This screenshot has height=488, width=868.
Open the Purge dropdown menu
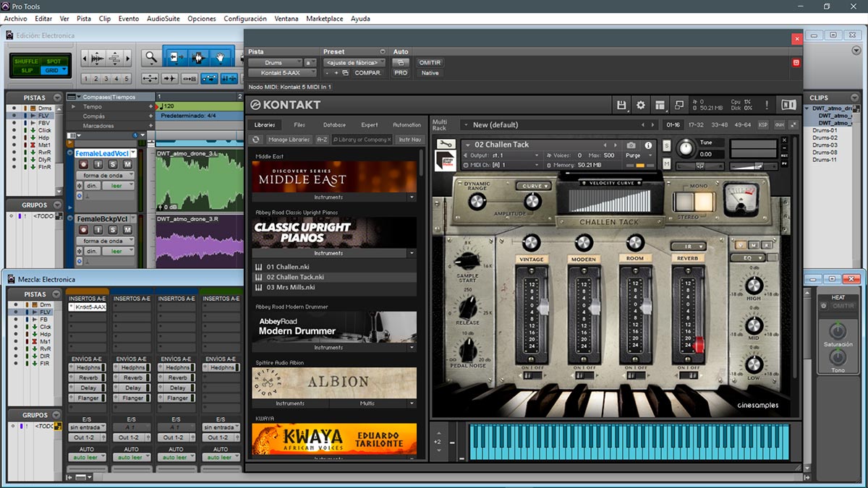[x=650, y=156]
